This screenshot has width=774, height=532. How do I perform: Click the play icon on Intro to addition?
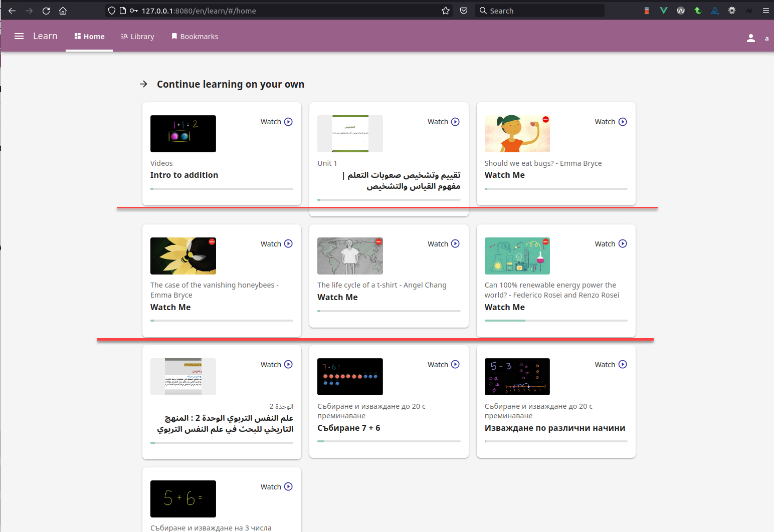point(288,121)
